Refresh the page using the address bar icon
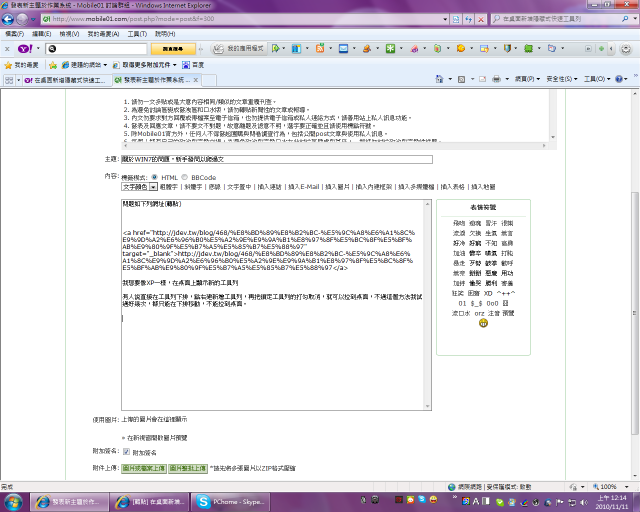Viewport: 640px width, 512px height. tap(469, 19)
